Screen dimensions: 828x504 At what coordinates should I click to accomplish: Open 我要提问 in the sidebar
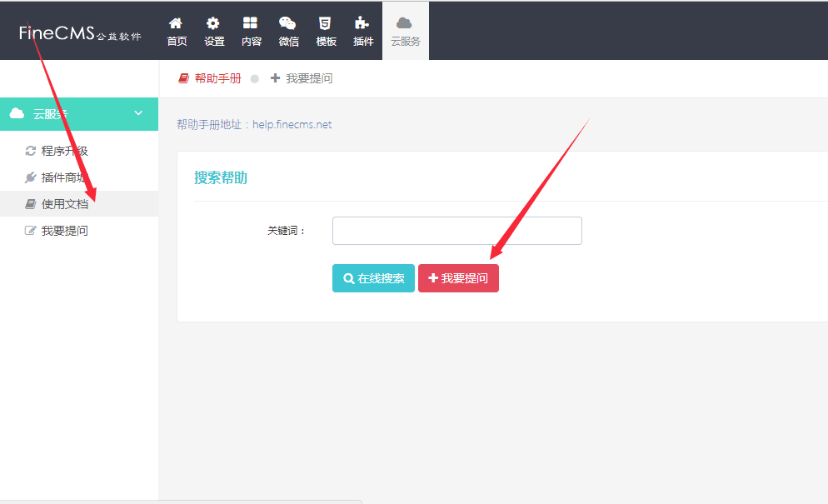coord(64,231)
